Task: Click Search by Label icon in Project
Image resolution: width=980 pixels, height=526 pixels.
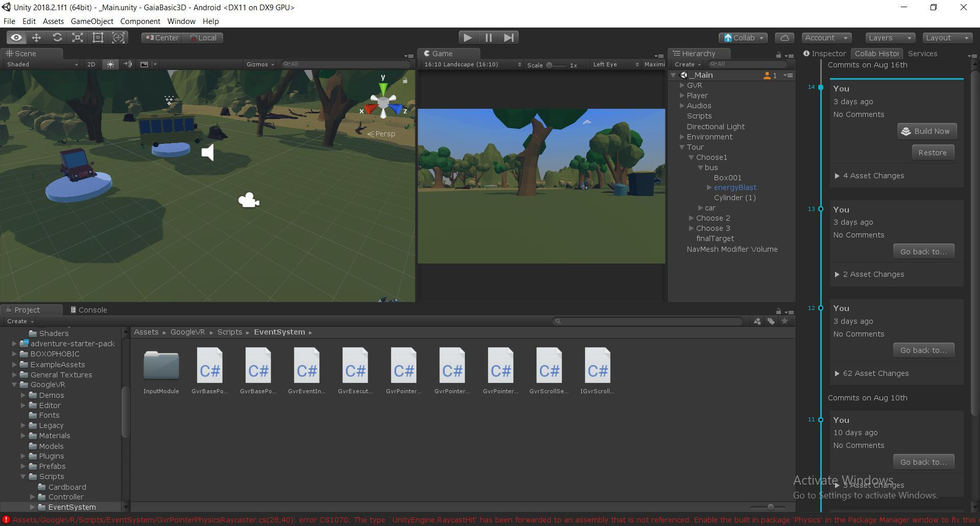Action: (x=771, y=321)
